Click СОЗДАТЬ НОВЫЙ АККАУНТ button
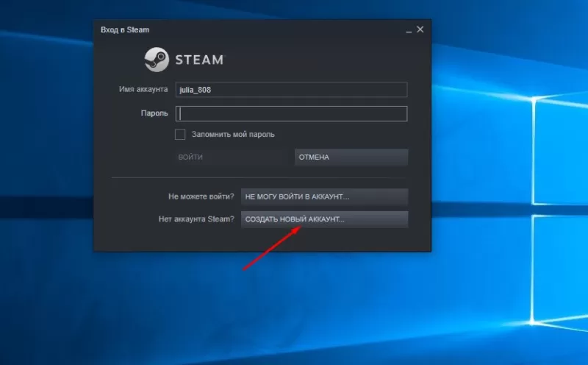This screenshot has height=365, width=588. pyautogui.click(x=324, y=219)
